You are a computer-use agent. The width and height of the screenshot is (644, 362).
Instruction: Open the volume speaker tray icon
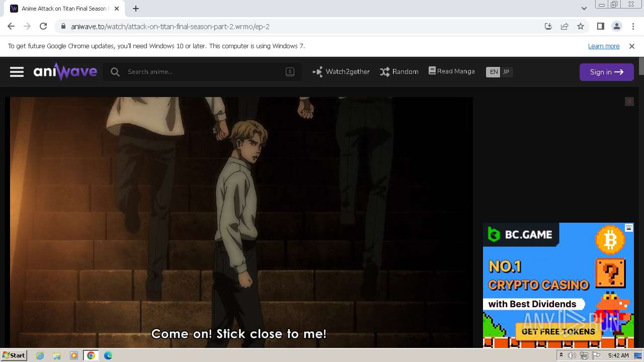572,355
